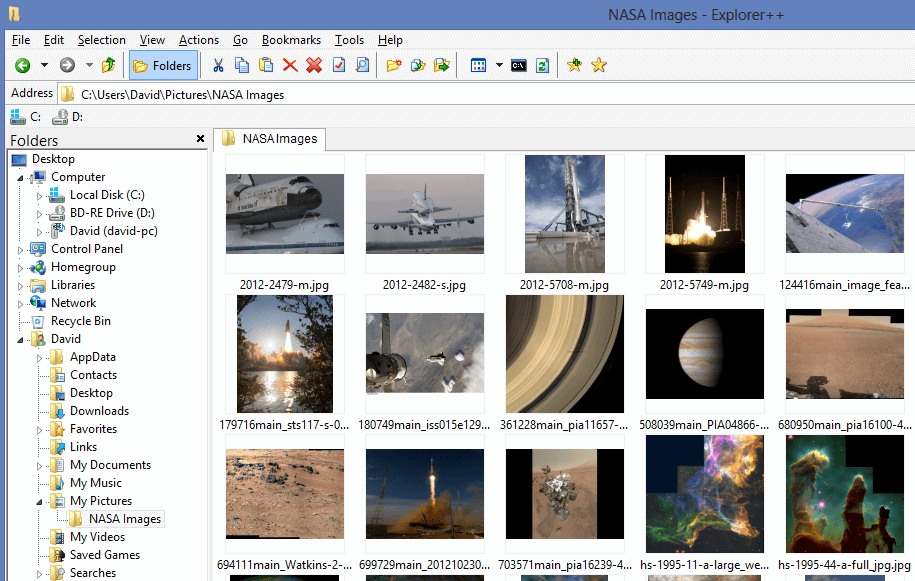Copy selected files via toolbar icon

(242, 65)
